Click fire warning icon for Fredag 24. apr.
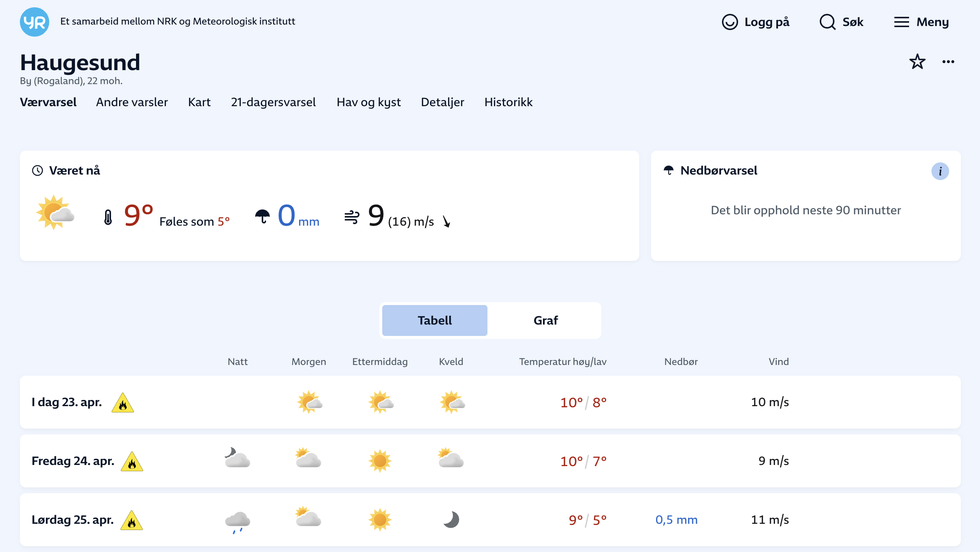This screenshot has height=552, width=980. (x=132, y=462)
